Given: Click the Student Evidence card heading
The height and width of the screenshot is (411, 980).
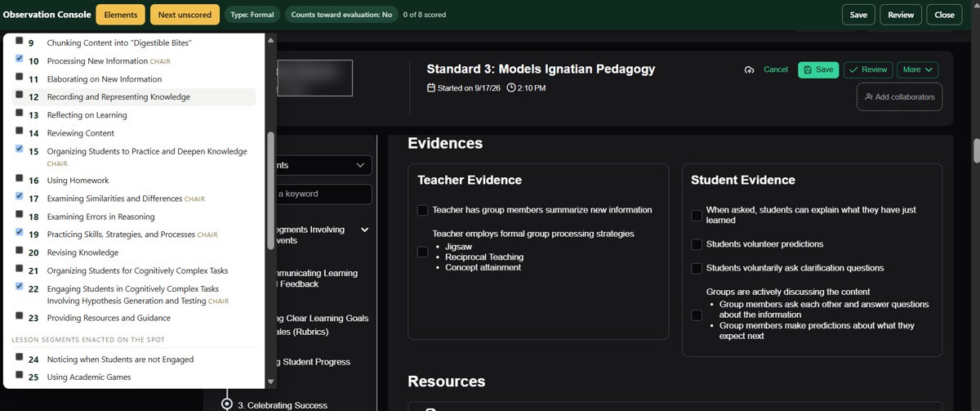Looking at the screenshot, I should coord(743,180).
